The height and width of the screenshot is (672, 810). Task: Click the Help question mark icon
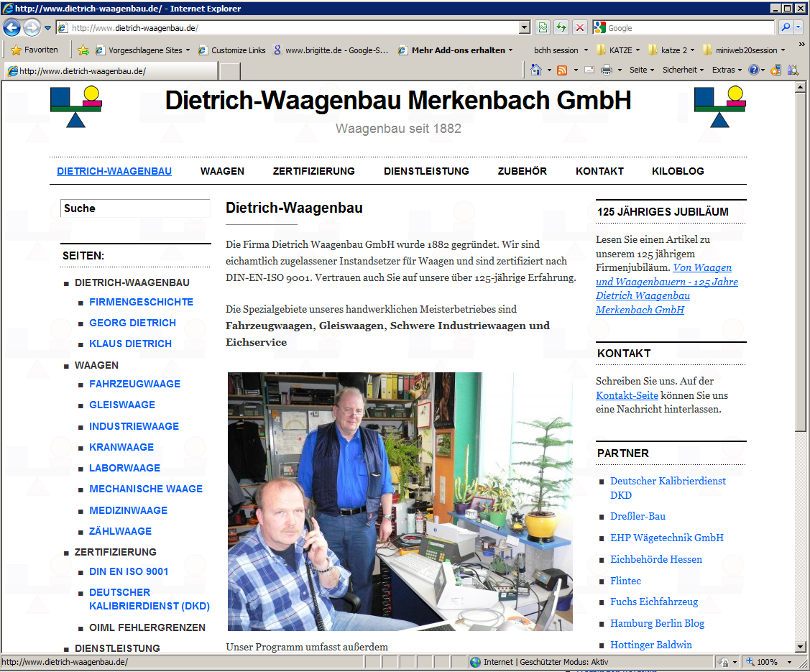click(x=754, y=70)
